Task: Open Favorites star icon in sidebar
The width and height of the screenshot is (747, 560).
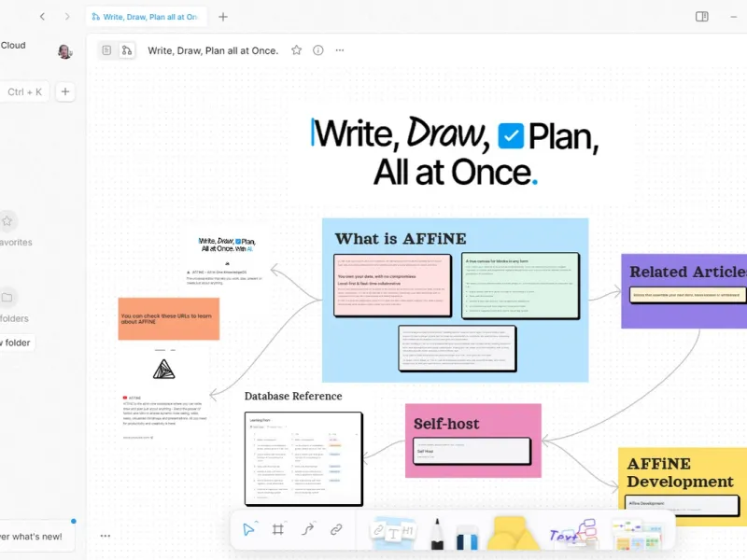Action: click(7, 221)
